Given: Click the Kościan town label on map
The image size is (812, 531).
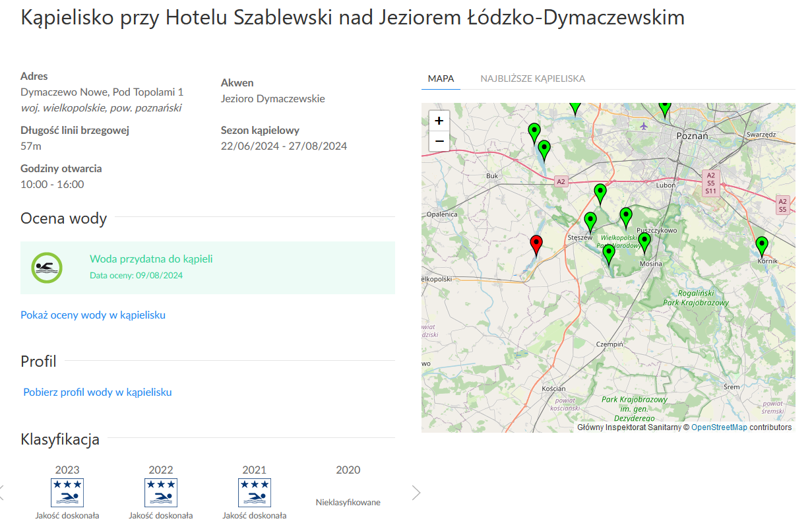Looking at the screenshot, I should point(553,389).
